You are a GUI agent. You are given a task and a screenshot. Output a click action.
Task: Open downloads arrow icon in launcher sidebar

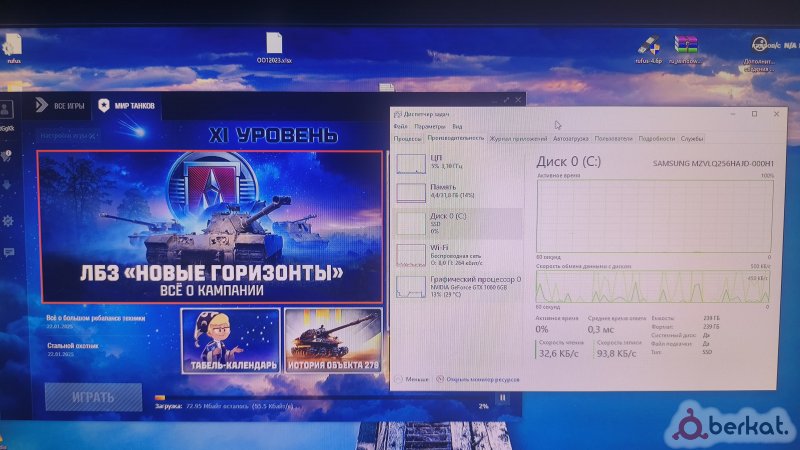click(x=8, y=185)
